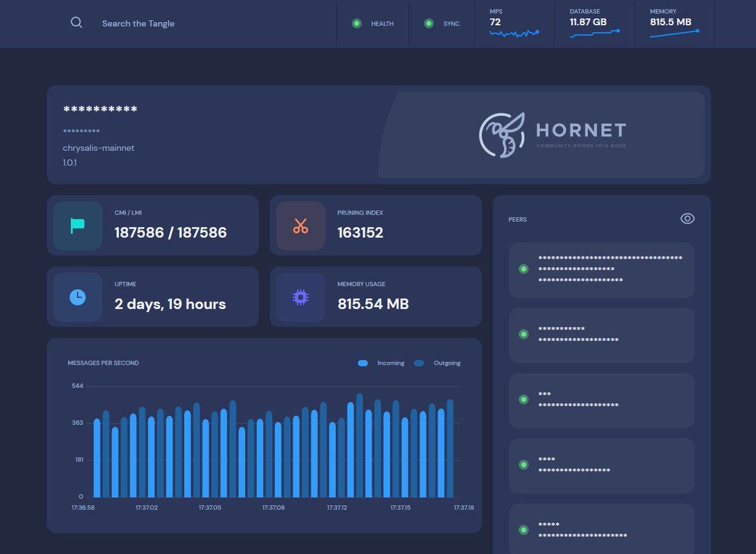Click the status dot of the fifth peer
Screen dimensions: 756x554
[523, 530]
